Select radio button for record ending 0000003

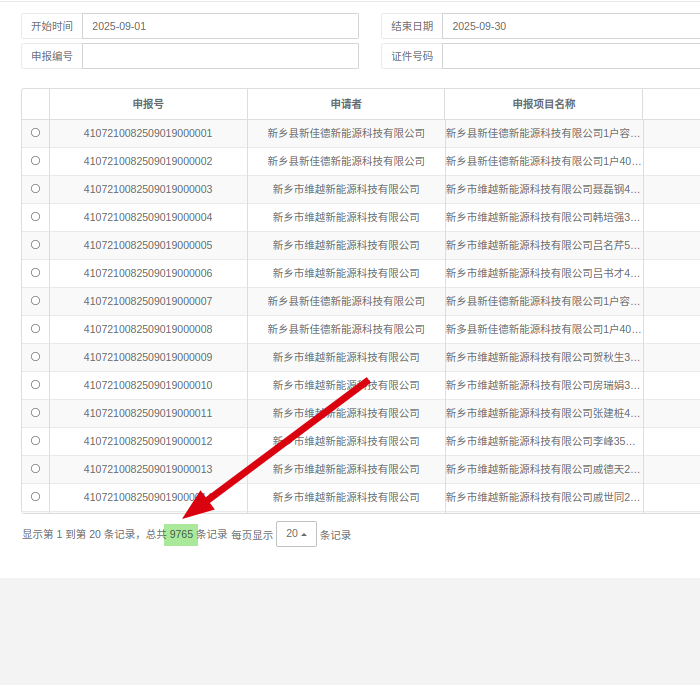click(x=35, y=188)
